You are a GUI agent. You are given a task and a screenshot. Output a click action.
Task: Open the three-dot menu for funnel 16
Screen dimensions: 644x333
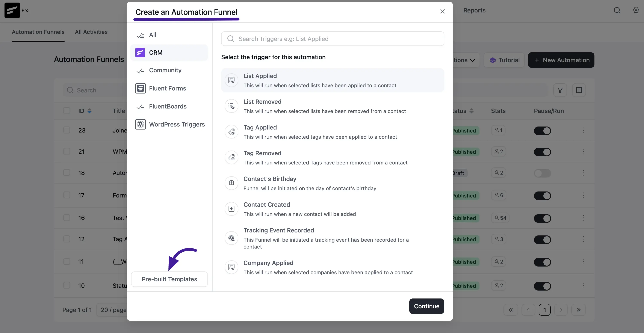(x=583, y=218)
